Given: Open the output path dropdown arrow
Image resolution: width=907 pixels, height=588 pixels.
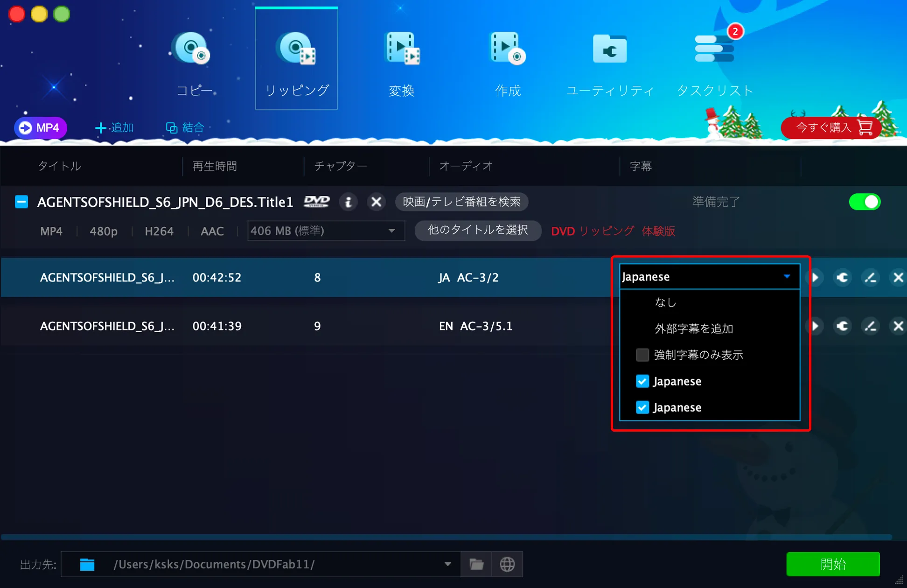Looking at the screenshot, I should click(x=447, y=564).
